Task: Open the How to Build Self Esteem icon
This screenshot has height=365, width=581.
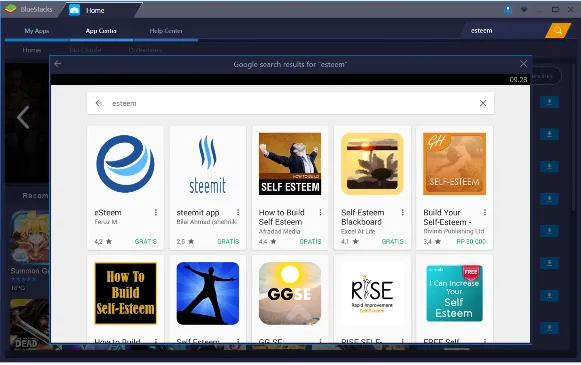Action: point(290,164)
